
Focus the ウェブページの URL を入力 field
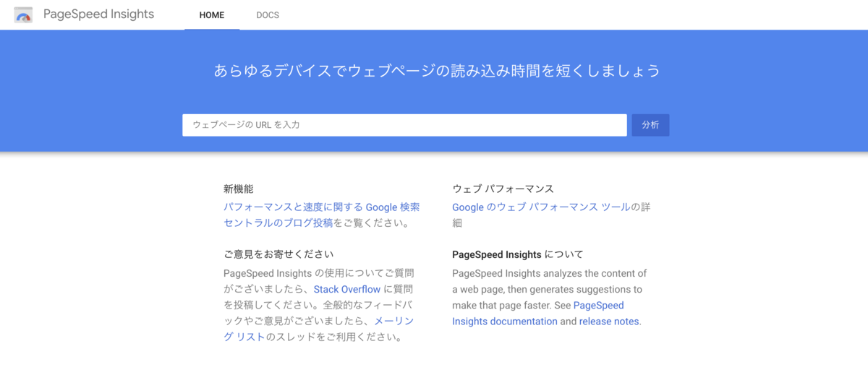point(404,125)
